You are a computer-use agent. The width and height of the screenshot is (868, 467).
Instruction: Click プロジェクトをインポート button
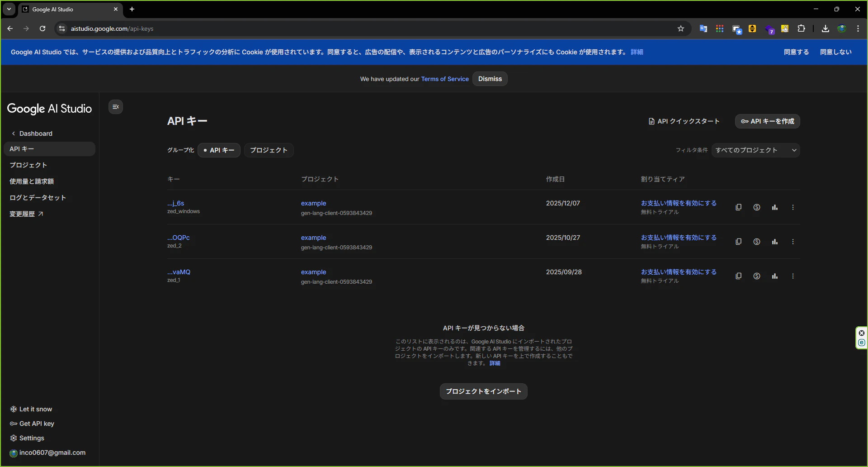[x=483, y=391]
